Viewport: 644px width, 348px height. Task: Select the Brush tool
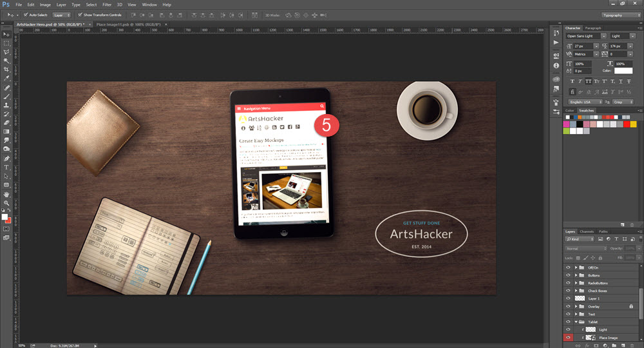tap(6, 97)
